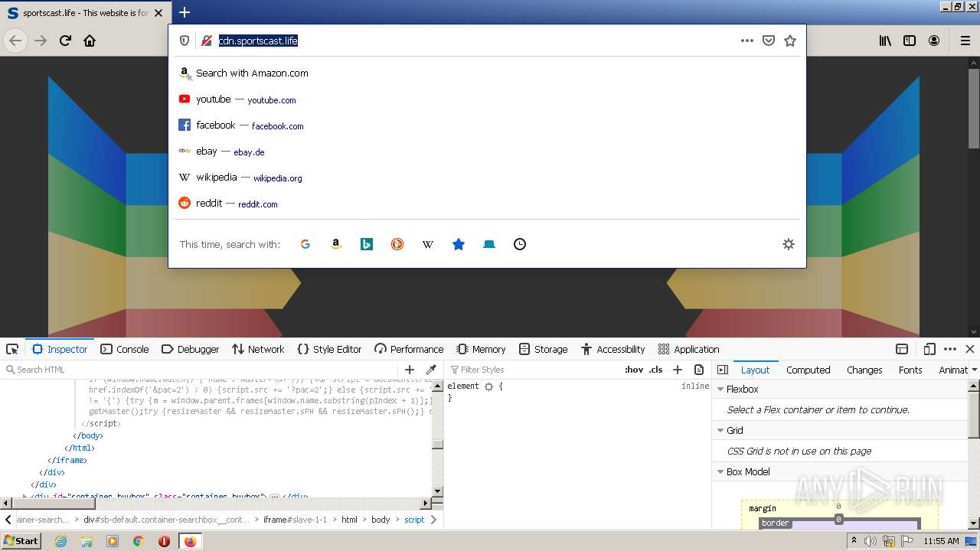This screenshot has width=980, height=551.
Task: Switch to the Console tab
Action: 125,349
